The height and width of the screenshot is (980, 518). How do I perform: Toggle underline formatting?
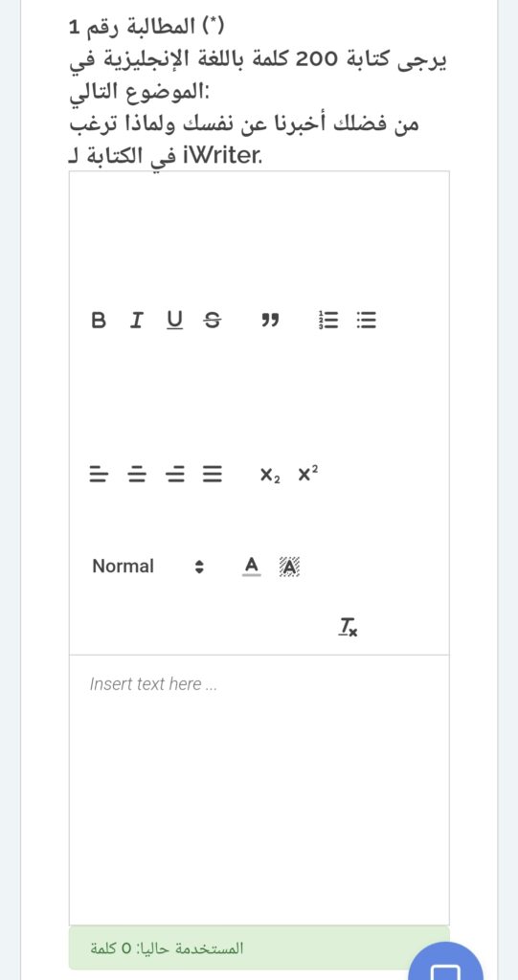175,322
